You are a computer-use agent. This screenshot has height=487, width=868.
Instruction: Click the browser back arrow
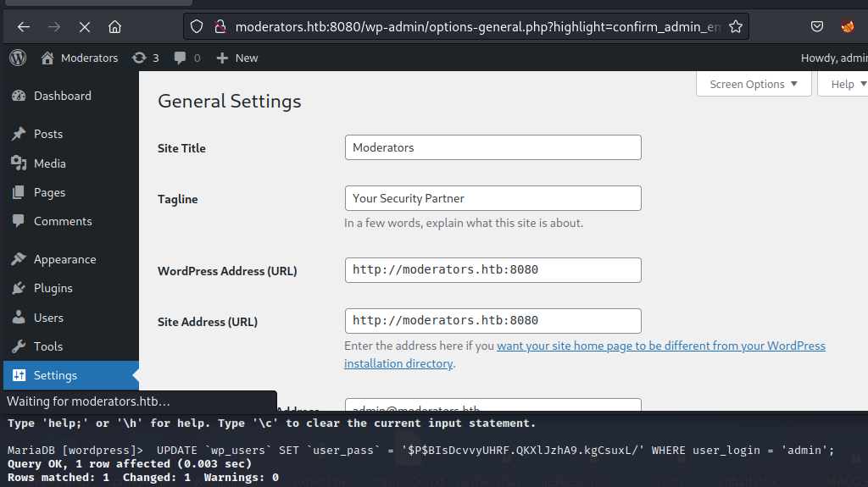tap(24, 26)
